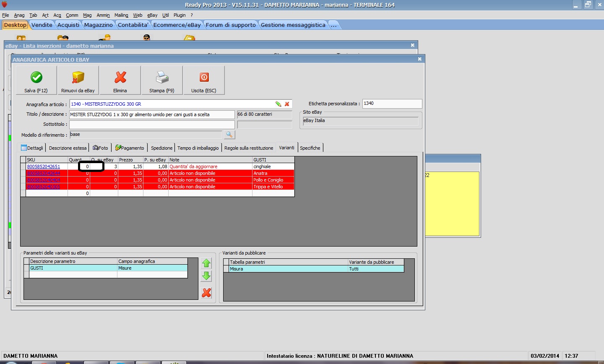604x364 pixels.
Task: Open the Anag menu
Action: click(x=19, y=15)
